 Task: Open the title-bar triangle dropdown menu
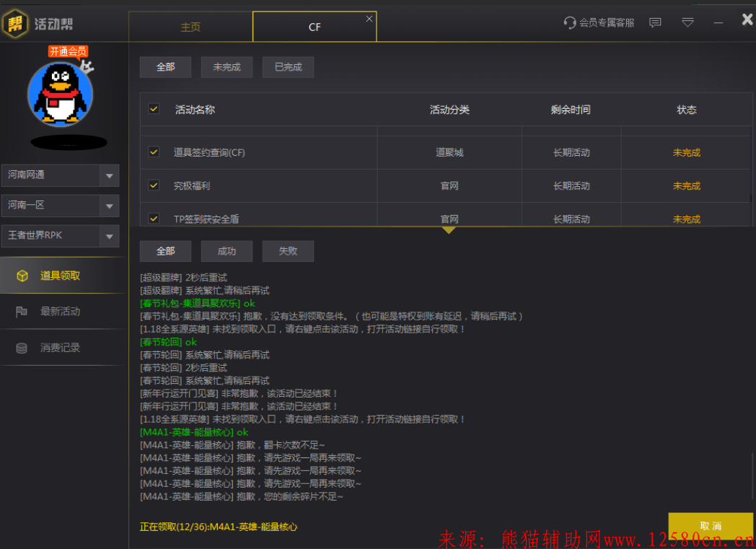tap(687, 22)
